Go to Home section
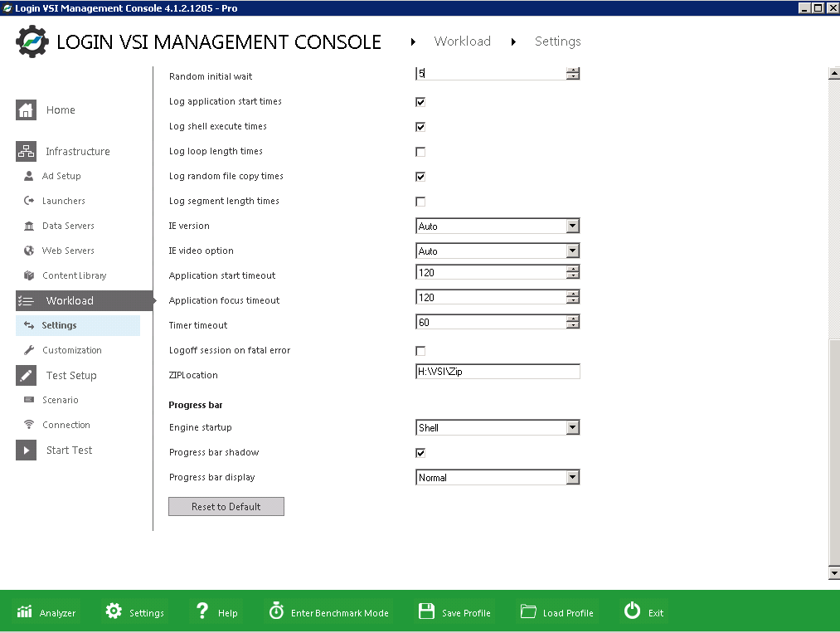Screen dimensions: 840x633 (x=61, y=110)
